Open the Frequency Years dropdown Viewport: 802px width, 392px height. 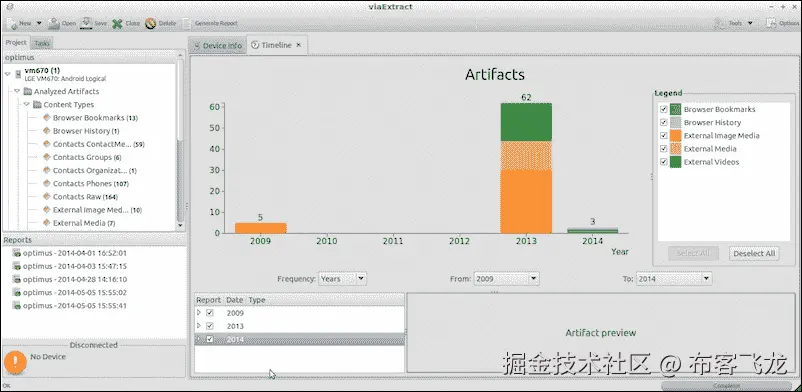342,279
